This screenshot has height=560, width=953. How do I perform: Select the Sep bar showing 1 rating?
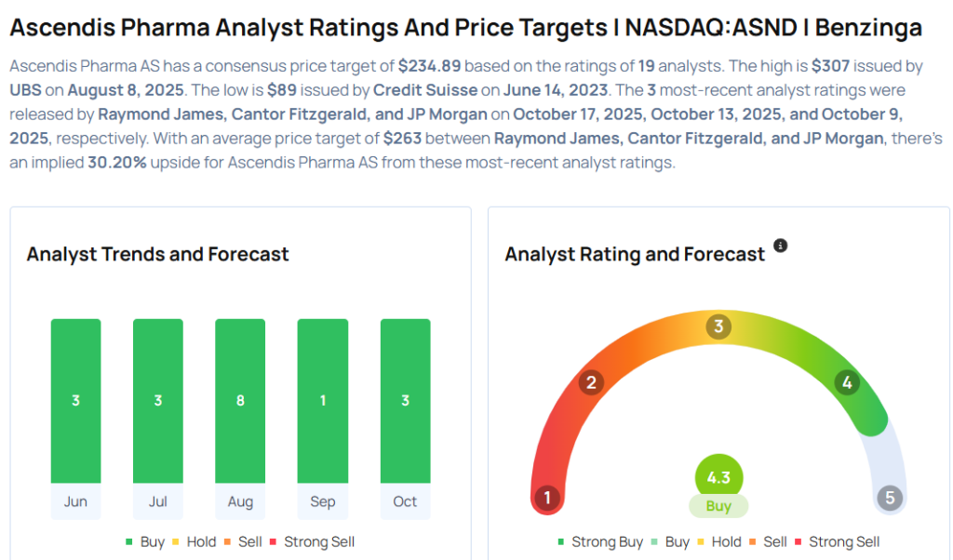[323, 401]
